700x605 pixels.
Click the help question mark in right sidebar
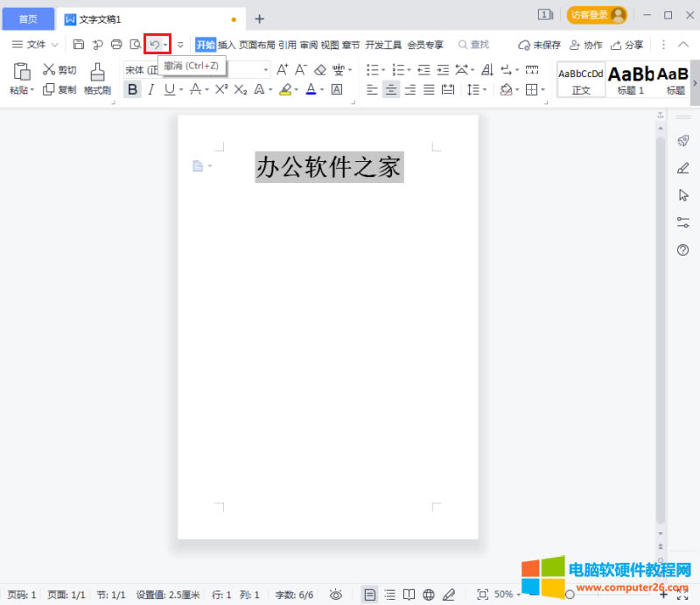(x=683, y=250)
